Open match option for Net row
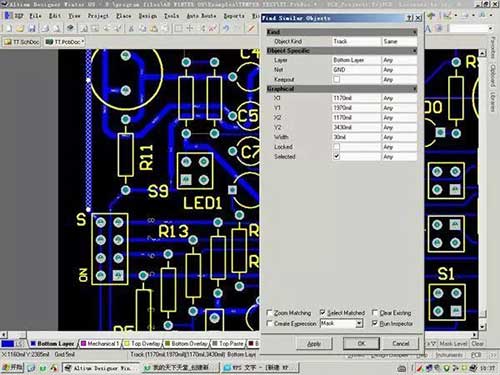 [x=399, y=70]
